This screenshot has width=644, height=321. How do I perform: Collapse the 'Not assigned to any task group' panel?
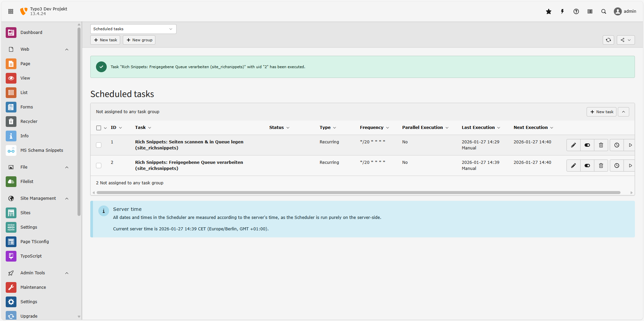point(624,111)
